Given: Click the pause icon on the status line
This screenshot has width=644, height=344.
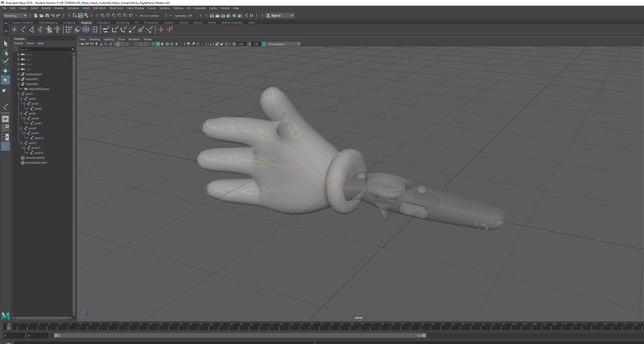Looking at the screenshot, I should point(251,15).
